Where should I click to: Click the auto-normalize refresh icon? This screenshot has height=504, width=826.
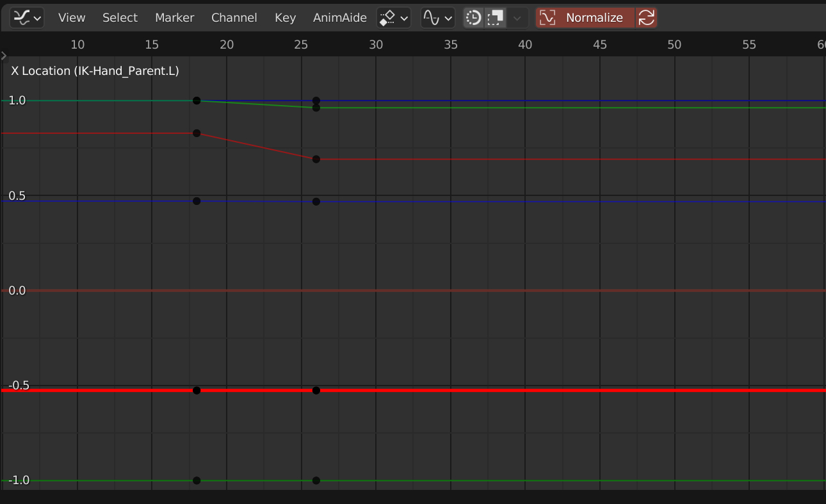(647, 18)
